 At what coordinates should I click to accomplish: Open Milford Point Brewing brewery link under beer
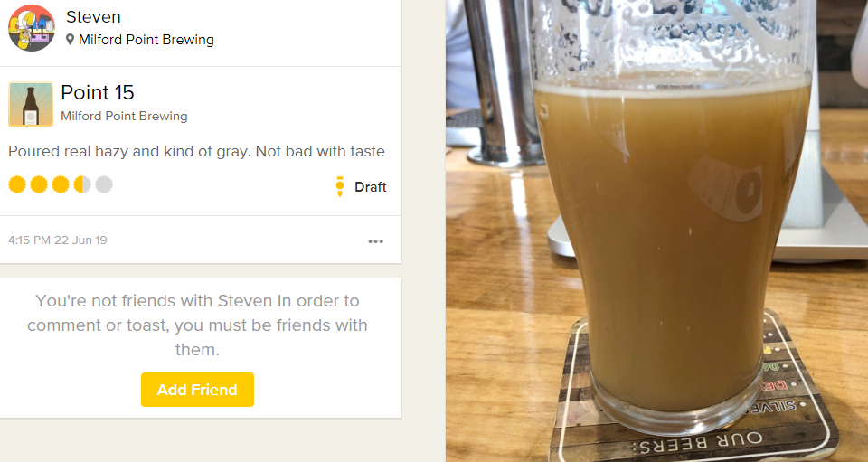point(124,117)
